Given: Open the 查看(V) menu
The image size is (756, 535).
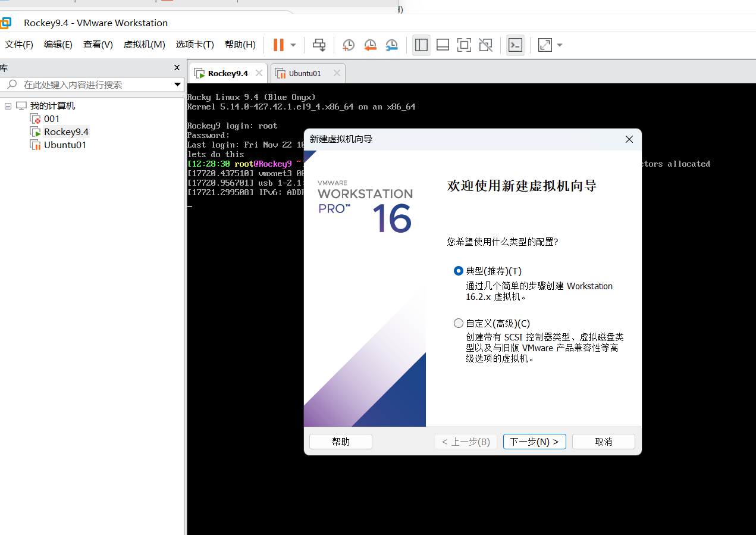Looking at the screenshot, I should click(x=98, y=45).
